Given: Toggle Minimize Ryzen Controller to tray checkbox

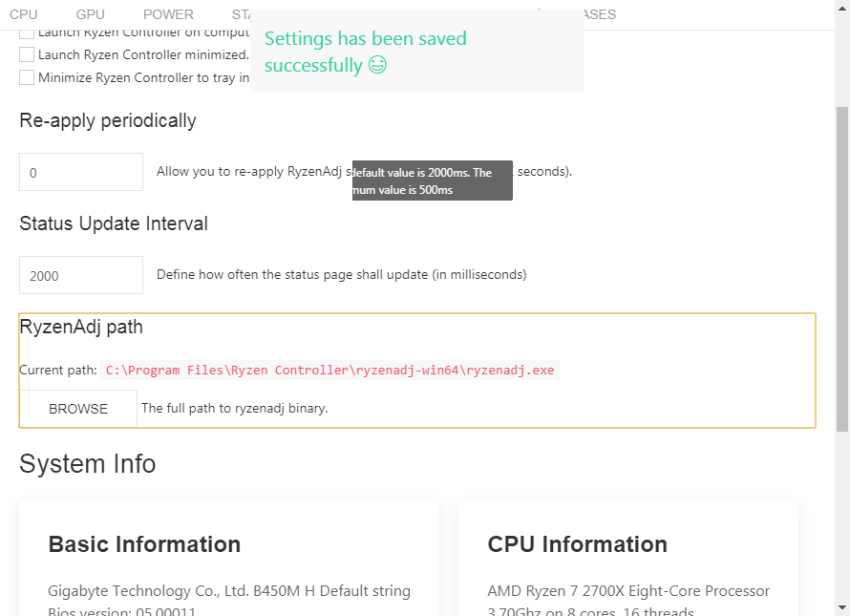Looking at the screenshot, I should pos(27,77).
